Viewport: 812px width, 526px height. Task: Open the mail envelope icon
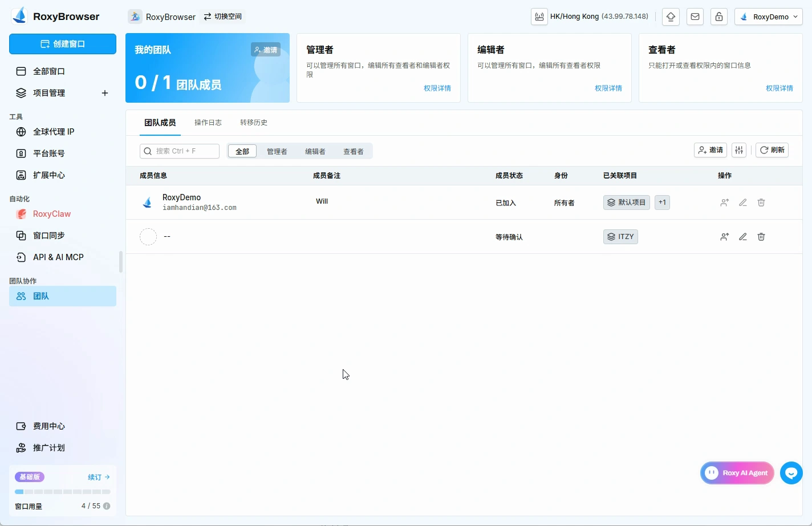coord(695,17)
